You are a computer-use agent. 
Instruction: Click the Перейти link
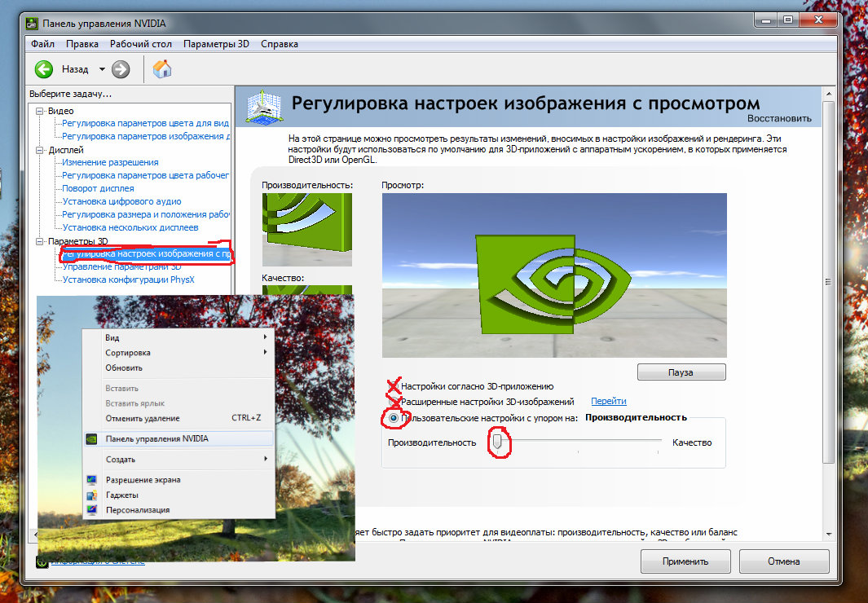pos(608,401)
